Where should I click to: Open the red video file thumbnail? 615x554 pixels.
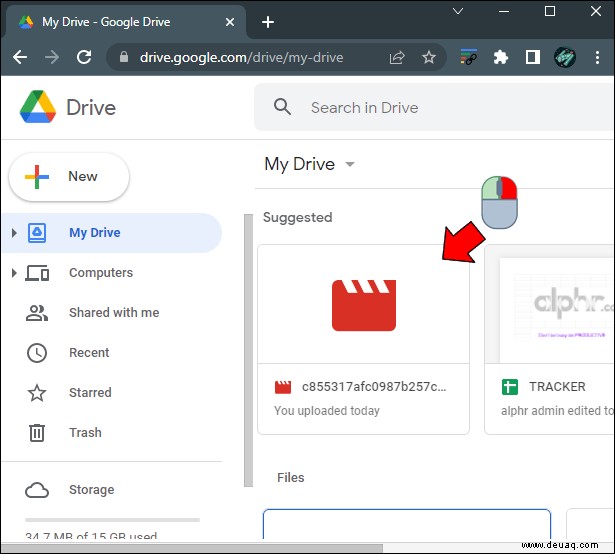point(364,304)
